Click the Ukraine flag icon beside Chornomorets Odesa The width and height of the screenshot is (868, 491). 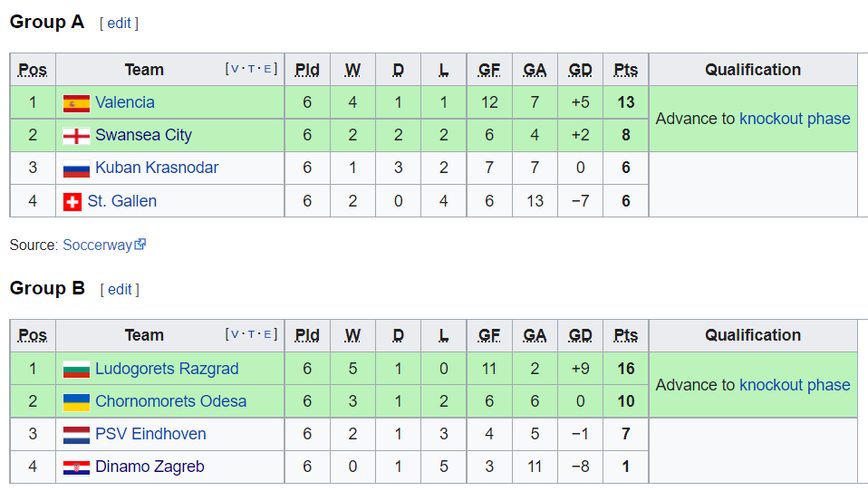point(76,402)
